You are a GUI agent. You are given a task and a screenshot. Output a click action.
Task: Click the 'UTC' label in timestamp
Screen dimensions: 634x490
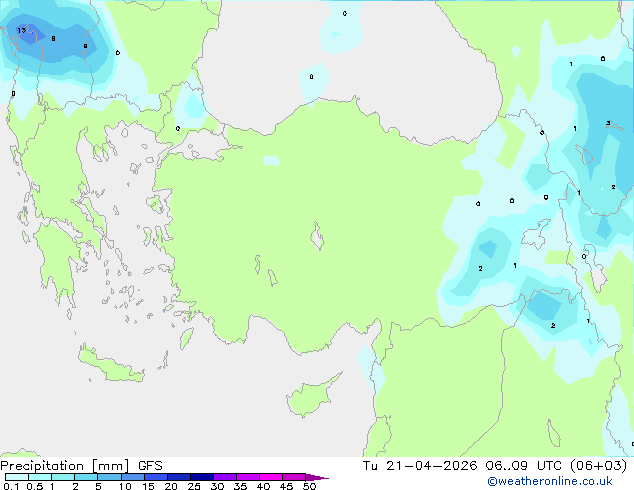[549, 466]
